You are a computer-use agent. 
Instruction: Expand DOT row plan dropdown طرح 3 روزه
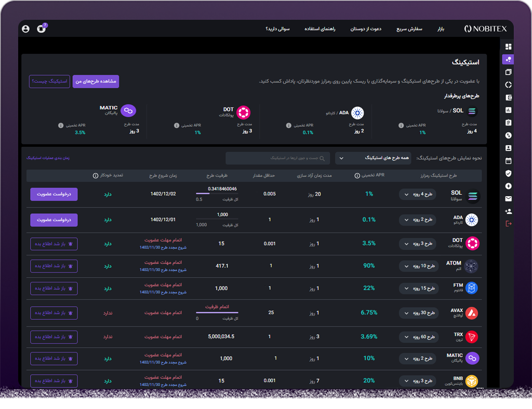click(x=417, y=243)
